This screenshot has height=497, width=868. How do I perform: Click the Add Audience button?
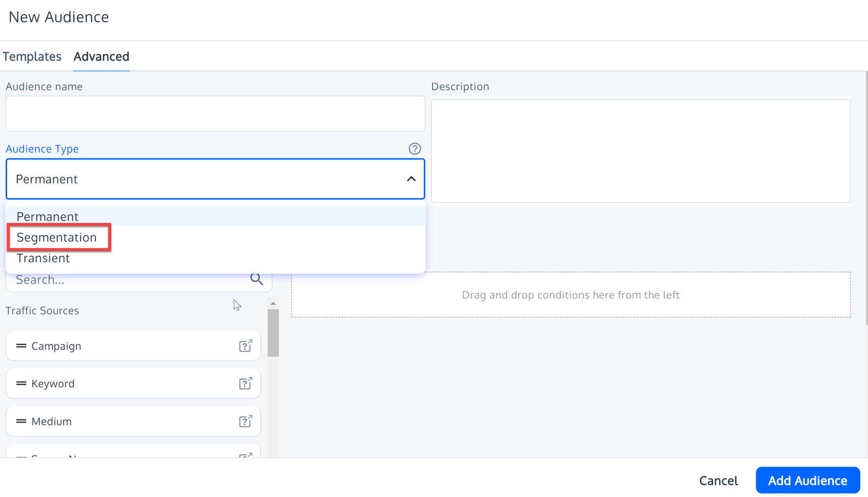tap(807, 480)
